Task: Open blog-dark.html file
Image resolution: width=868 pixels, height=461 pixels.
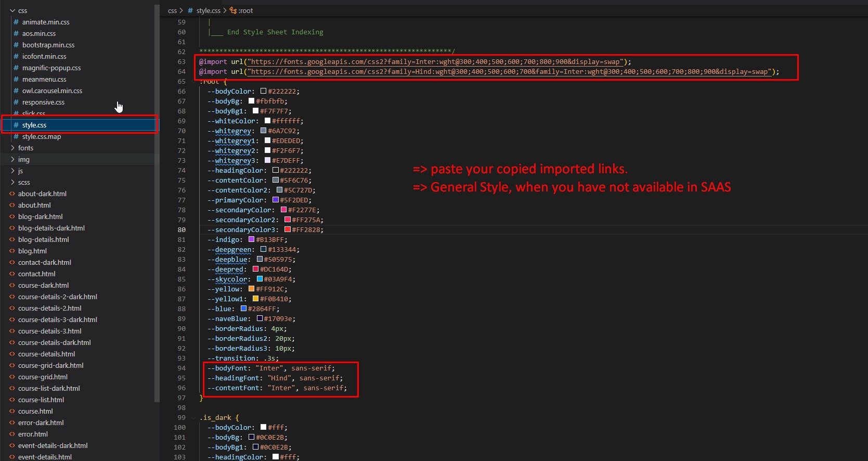Action: click(40, 216)
